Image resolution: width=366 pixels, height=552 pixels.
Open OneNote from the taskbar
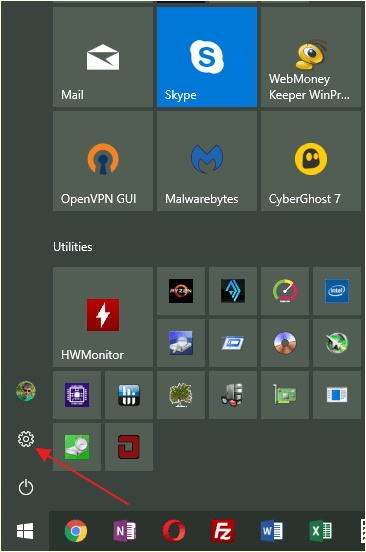click(x=125, y=531)
